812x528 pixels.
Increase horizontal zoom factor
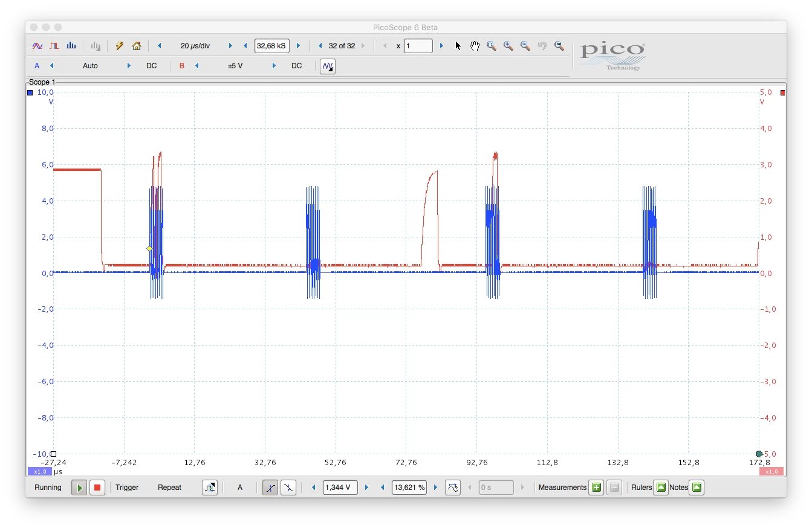[x=441, y=46]
